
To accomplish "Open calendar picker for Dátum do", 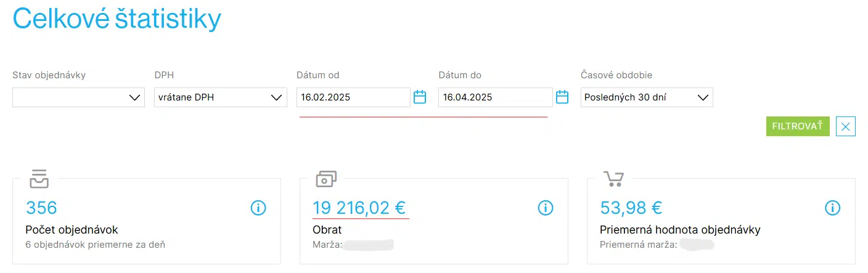I will [562, 97].
